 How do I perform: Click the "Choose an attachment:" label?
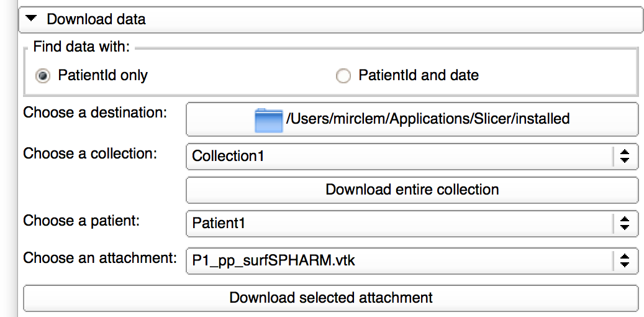click(x=100, y=259)
